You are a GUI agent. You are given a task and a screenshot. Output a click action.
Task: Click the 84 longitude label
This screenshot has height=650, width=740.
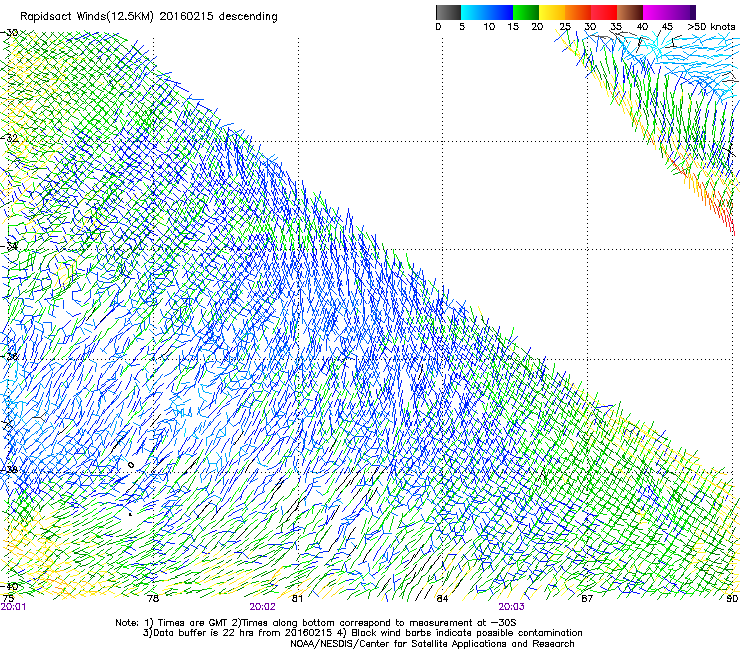(x=442, y=598)
